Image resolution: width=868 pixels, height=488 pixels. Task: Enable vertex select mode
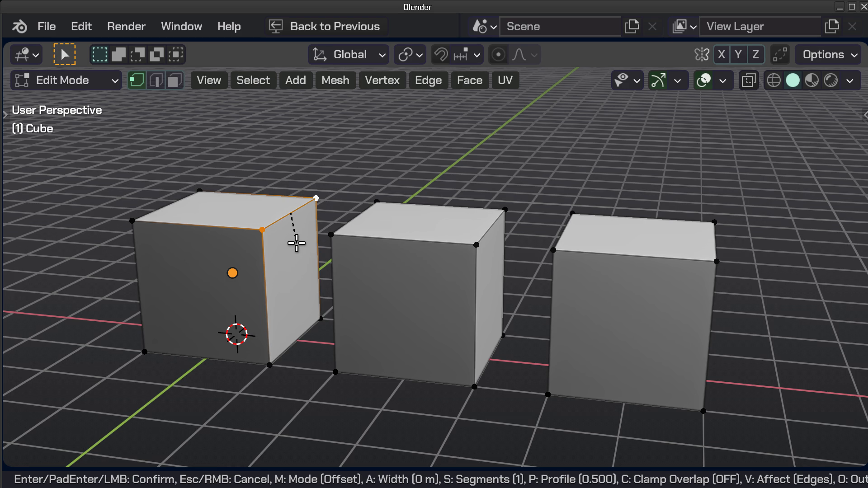click(136, 80)
